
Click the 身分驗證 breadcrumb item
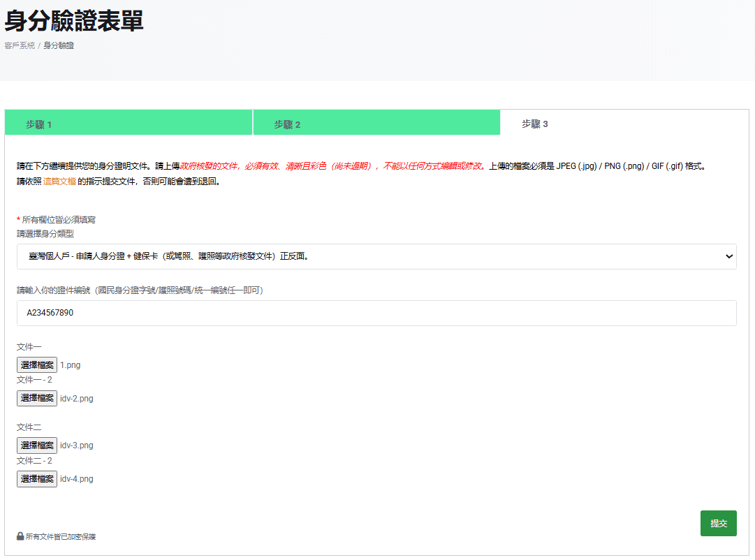coord(59,45)
